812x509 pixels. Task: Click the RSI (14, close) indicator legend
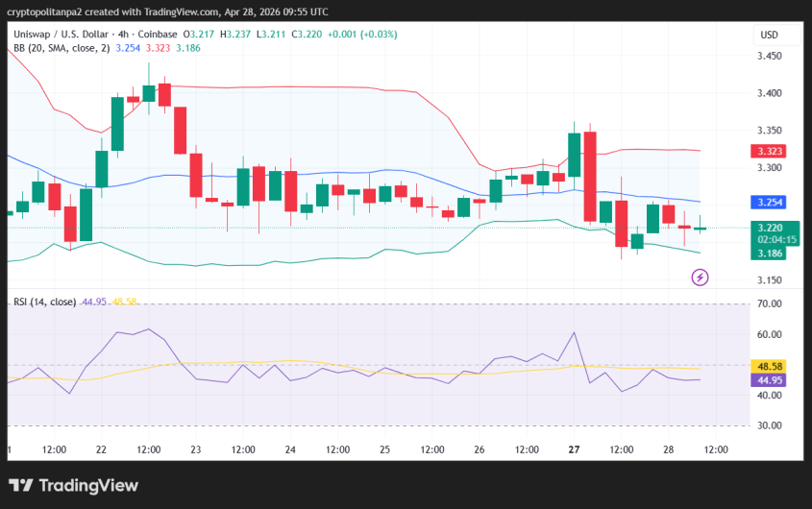tap(44, 302)
